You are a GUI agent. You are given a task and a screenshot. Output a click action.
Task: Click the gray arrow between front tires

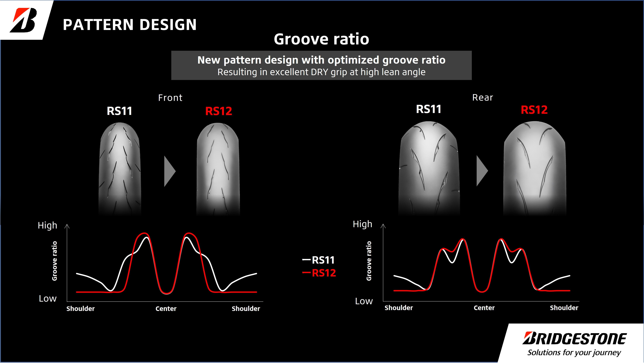[170, 171]
